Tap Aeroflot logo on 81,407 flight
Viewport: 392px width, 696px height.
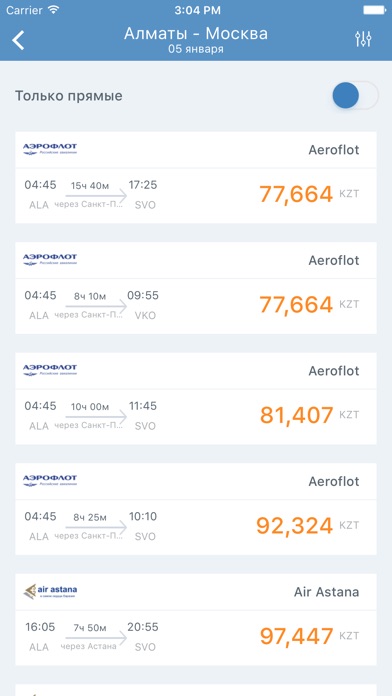click(50, 370)
